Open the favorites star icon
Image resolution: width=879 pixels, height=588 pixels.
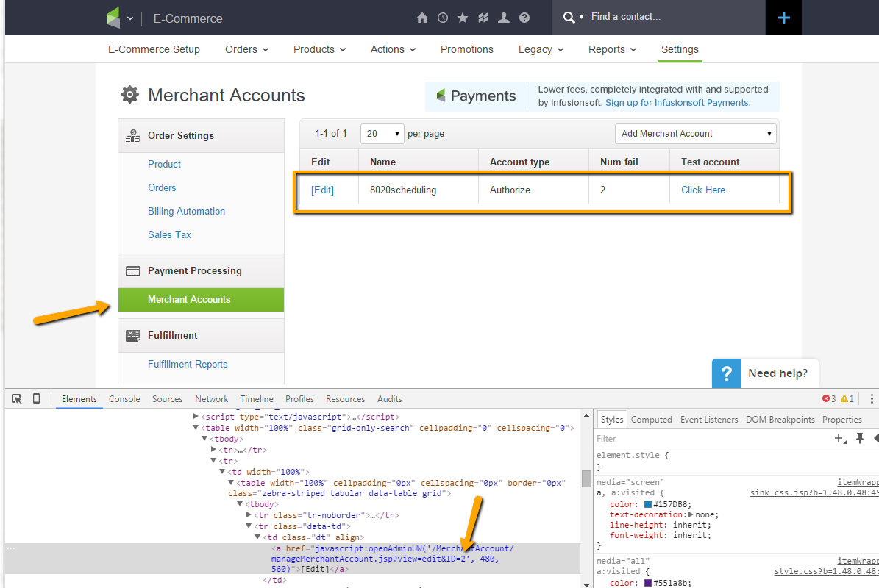click(x=463, y=18)
